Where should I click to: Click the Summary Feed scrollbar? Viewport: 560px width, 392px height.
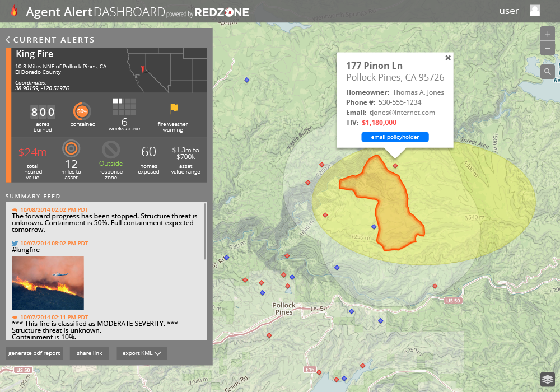point(205,231)
